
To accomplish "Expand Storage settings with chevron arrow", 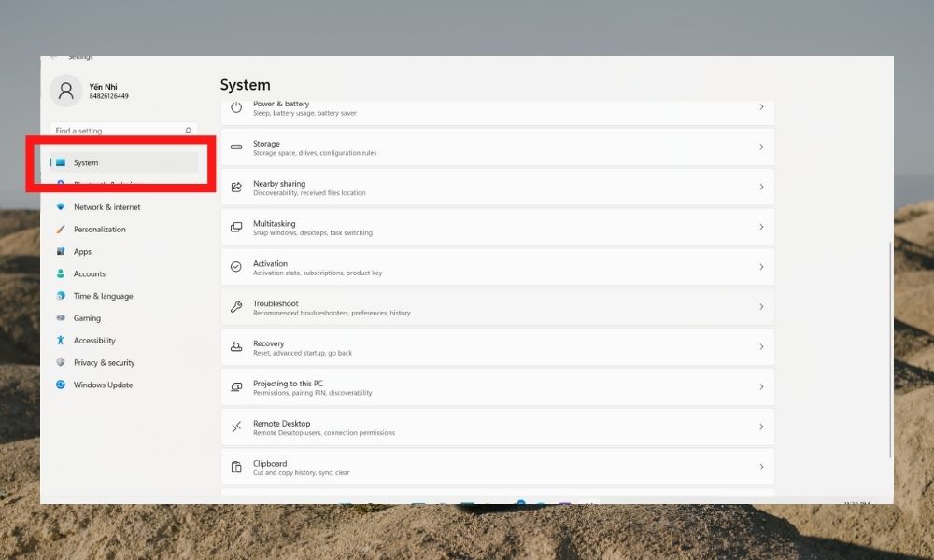I will coord(761,147).
